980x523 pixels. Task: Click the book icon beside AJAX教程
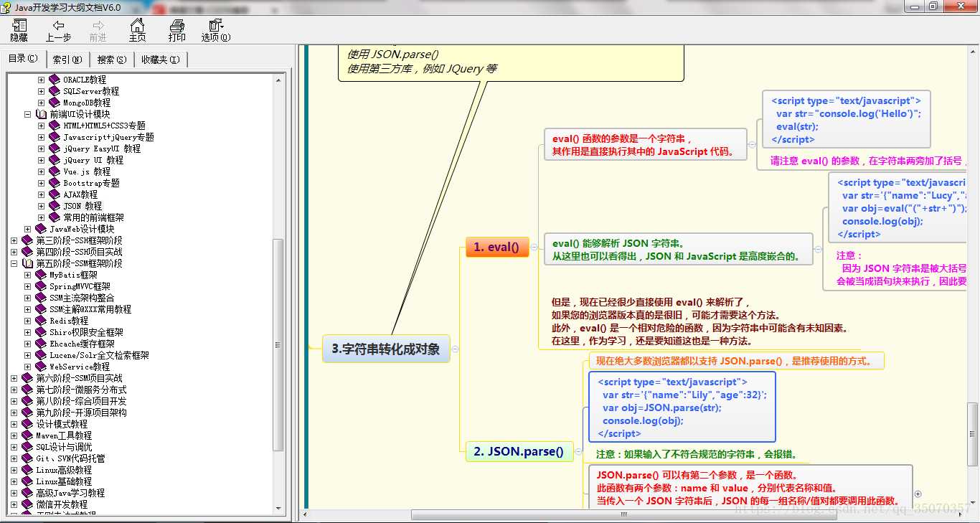click(x=55, y=194)
